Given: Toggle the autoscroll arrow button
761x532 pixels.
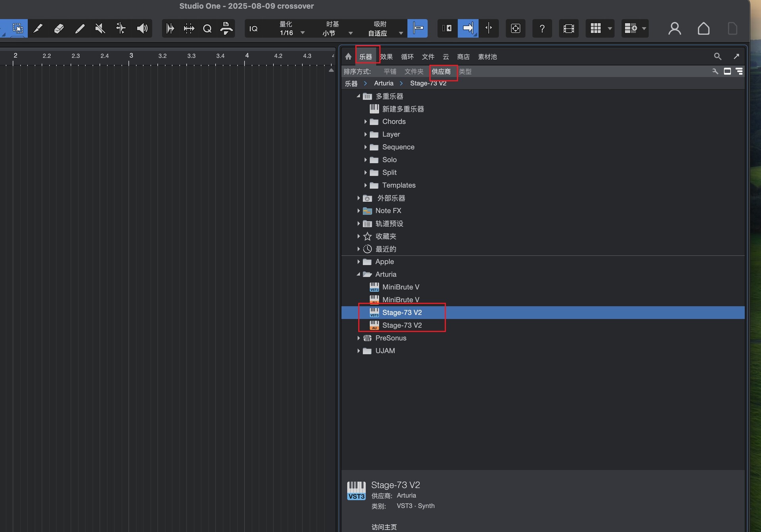Looking at the screenshot, I should [468, 28].
